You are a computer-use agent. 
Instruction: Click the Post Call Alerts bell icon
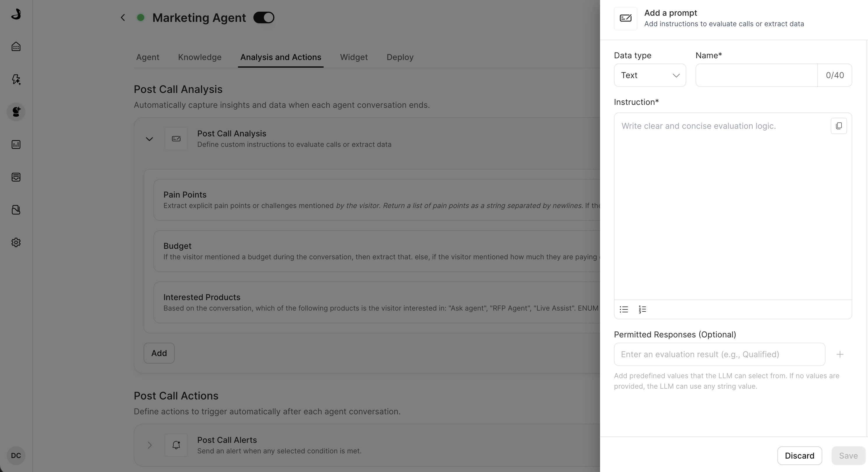click(176, 445)
